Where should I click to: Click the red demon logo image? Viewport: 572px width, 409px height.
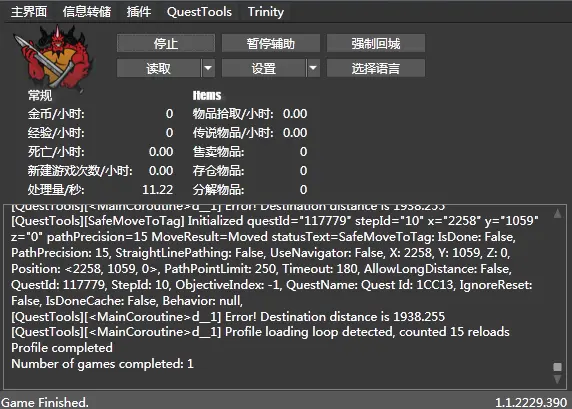[x=53, y=58]
